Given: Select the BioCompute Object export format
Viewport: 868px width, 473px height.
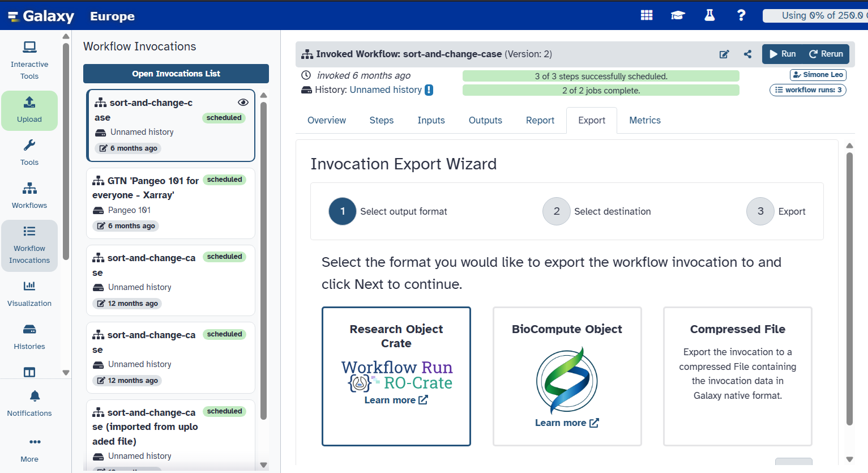Looking at the screenshot, I should tap(567, 376).
